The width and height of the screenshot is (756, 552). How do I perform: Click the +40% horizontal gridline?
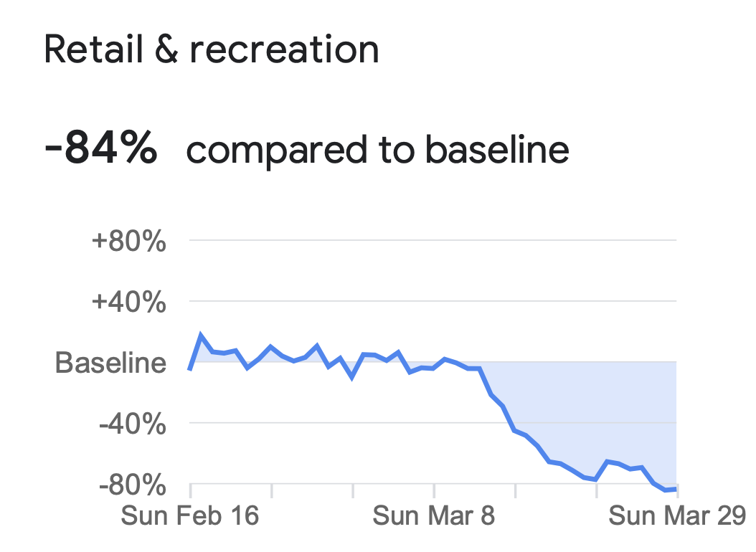433,300
